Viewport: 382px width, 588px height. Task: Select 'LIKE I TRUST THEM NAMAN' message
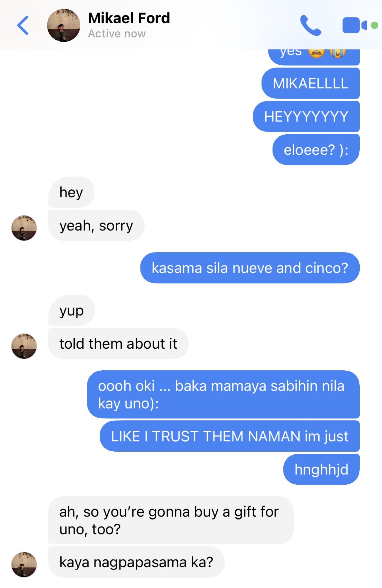230,436
